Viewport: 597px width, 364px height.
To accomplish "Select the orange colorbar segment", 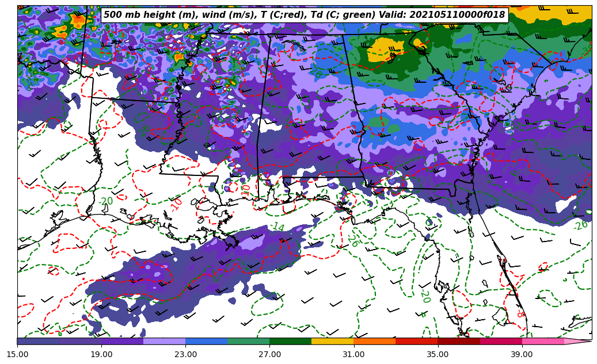I will click(x=374, y=341).
